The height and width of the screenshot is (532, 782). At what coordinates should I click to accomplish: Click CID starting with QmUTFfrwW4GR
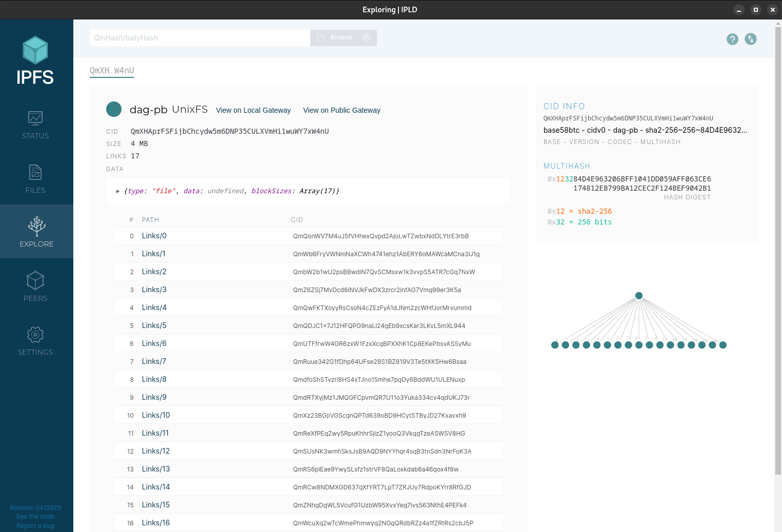click(382, 344)
